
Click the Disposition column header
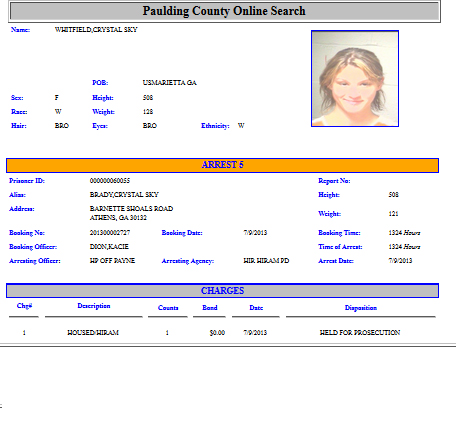tap(361, 308)
